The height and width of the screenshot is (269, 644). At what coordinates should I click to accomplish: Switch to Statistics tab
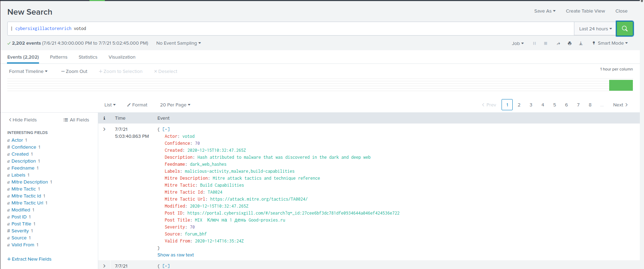pos(88,57)
